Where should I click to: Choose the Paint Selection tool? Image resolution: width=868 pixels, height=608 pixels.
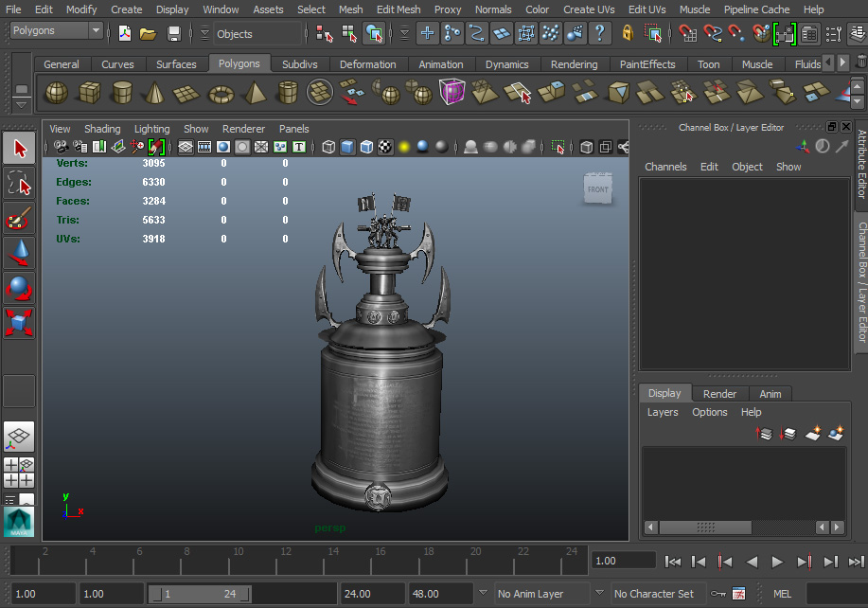pos(19,218)
